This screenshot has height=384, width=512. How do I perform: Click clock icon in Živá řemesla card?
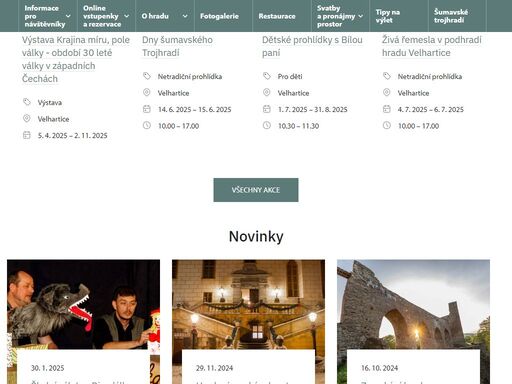pos(387,125)
